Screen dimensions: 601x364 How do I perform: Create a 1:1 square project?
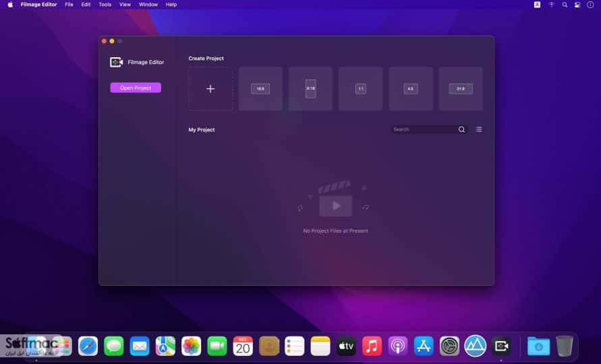click(x=361, y=89)
